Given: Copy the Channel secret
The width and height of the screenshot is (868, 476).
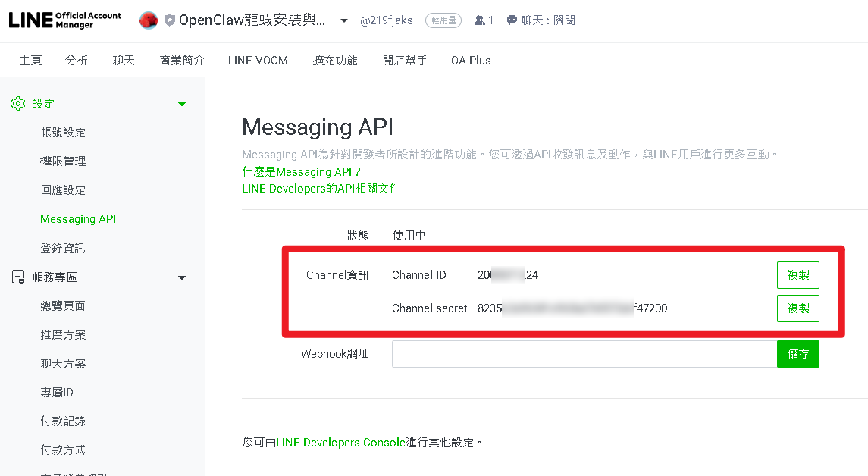Looking at the screenshot, I should [797, 308].
